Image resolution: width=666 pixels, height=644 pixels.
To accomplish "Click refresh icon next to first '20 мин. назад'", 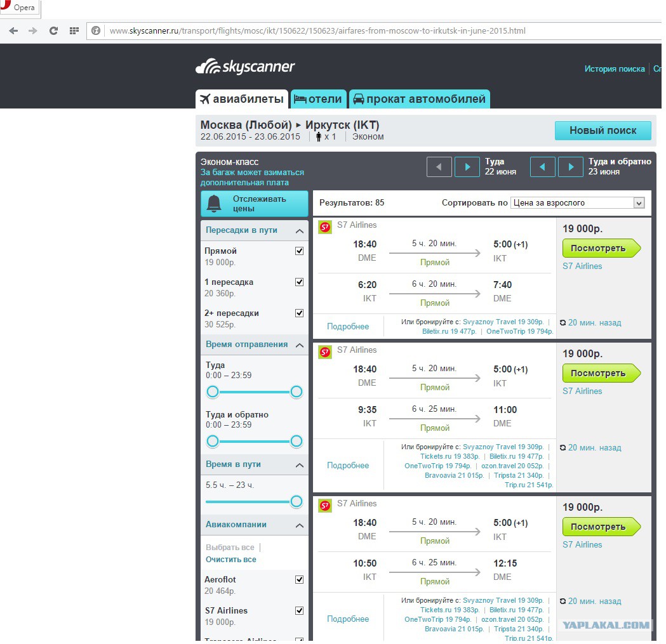I will pyautogui.click(x=563, y=323).
